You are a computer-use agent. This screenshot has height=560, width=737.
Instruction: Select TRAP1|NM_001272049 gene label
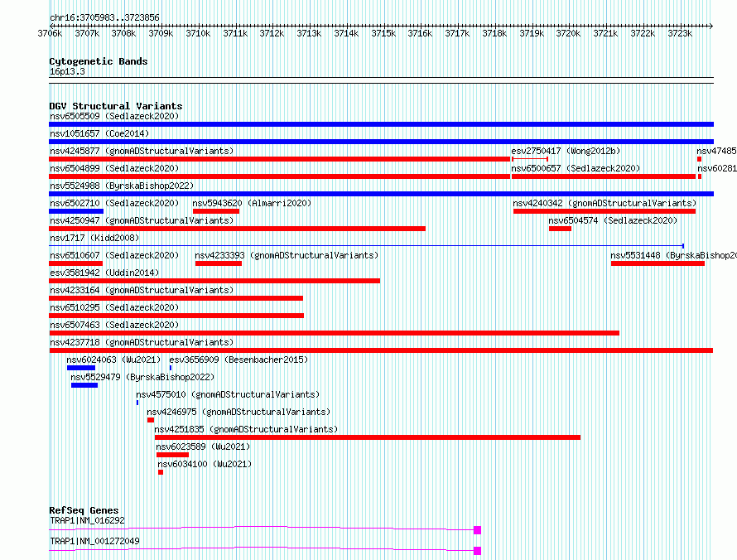[94, 541]
